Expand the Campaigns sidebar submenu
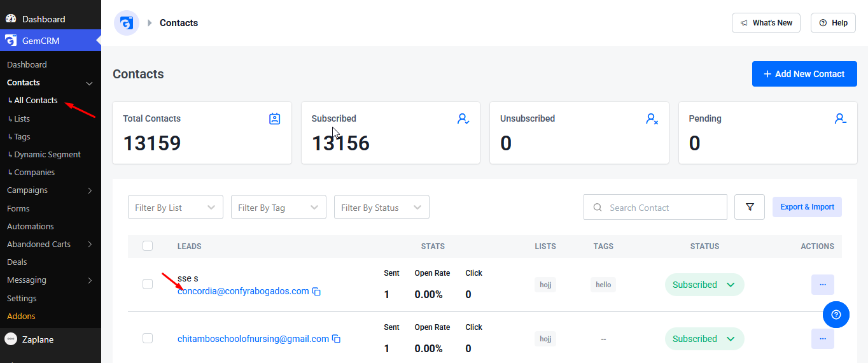The width and height of the screenshot is (868, 363). 90,190
